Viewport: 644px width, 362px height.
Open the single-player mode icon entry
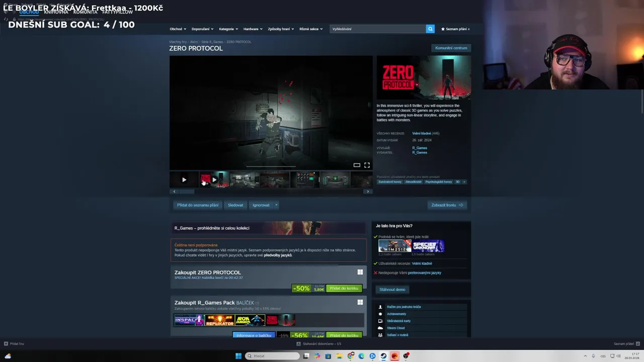coord(380,307)
